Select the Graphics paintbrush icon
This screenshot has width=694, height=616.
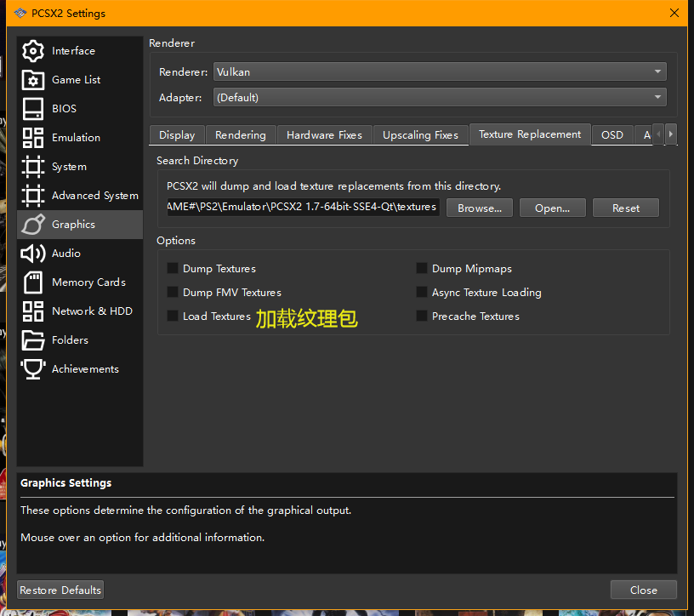click(x=33, y=225)
